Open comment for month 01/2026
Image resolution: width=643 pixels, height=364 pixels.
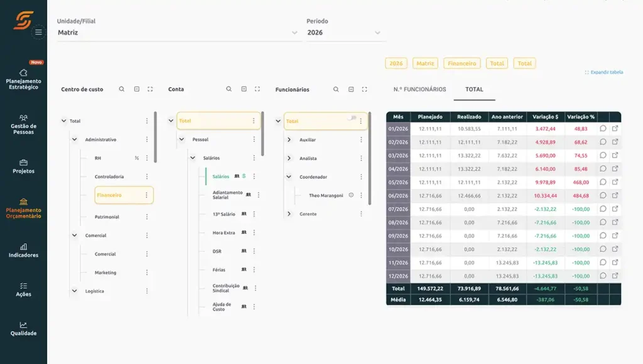pos(603,128)
